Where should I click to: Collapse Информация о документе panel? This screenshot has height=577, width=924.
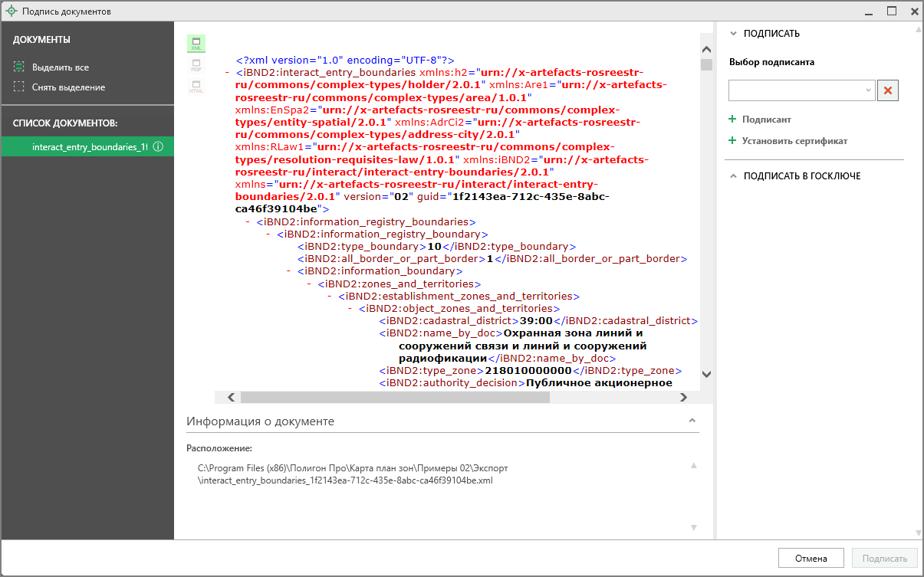(x=692, y=421)
